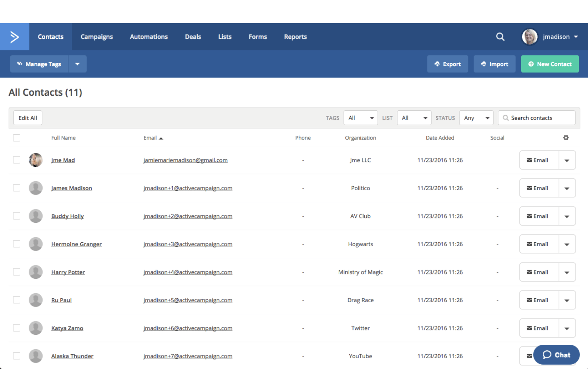Check the select-all contacts checkbox

(x=16, y=137)
